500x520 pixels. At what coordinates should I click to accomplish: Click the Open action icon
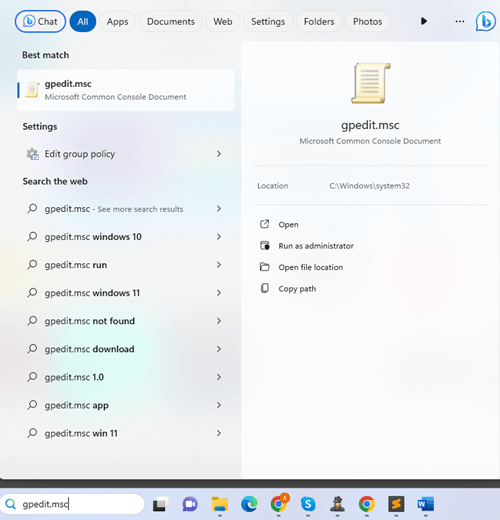(x=265, y=224)
